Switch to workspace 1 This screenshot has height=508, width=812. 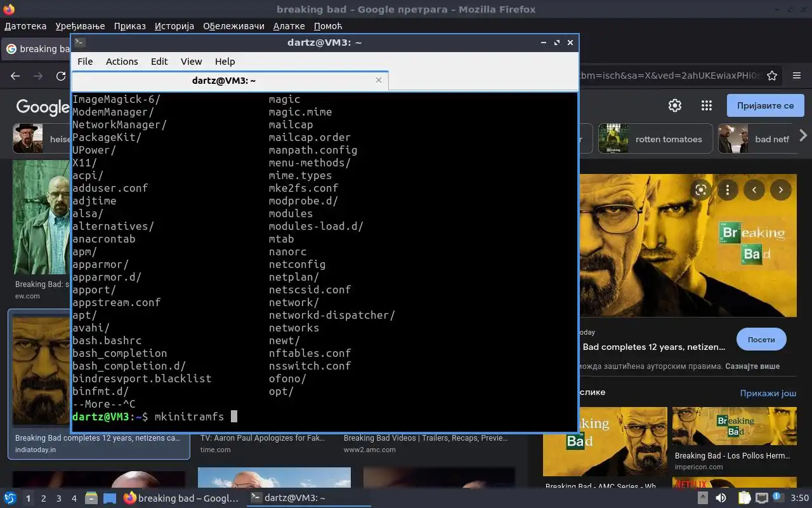[x=28, y=498]
